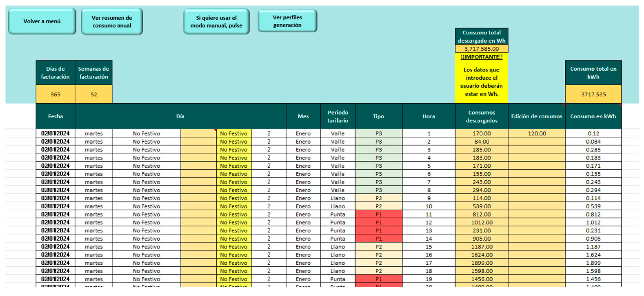Open Ver perfiles generación
Image resolution: width=644 pixels, height=296 pixels.
tap(287, 21)
